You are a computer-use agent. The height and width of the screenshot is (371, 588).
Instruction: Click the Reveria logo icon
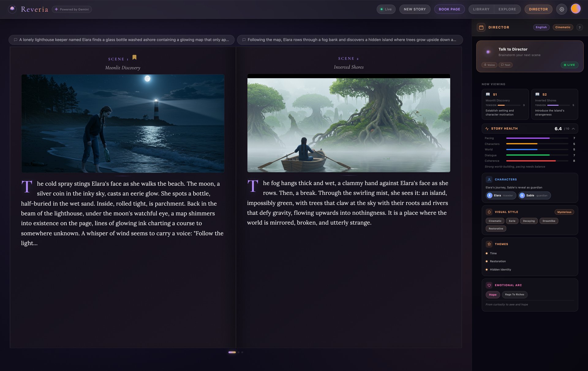pyautogui.click(x=12, y=9)
